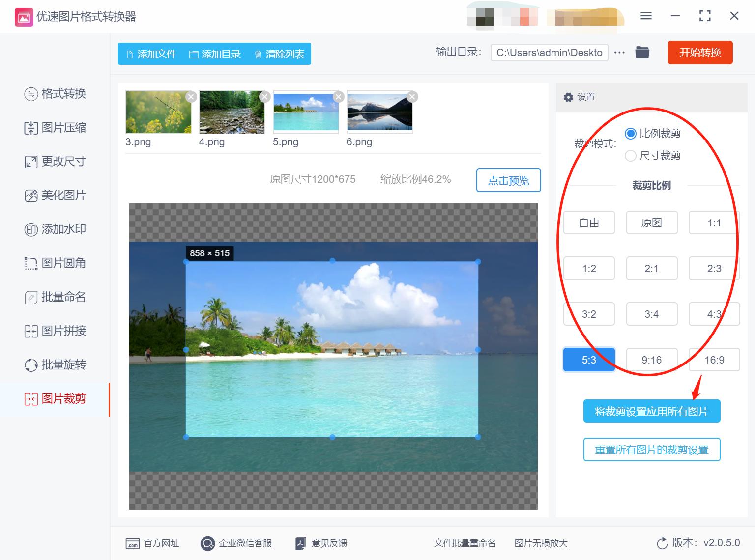Click 清除列表 button
This screenshot has width=755, height=560.
coord(279,54)
